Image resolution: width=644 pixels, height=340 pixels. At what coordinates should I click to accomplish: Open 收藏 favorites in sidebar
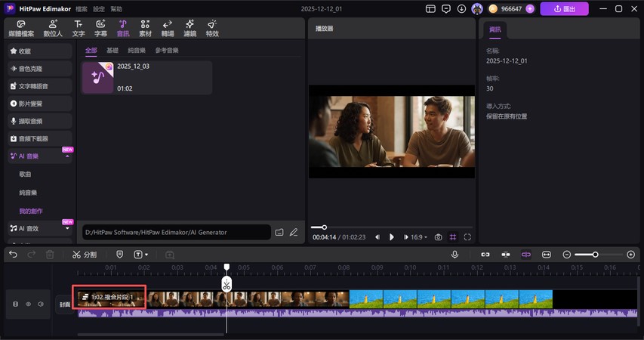40,51
